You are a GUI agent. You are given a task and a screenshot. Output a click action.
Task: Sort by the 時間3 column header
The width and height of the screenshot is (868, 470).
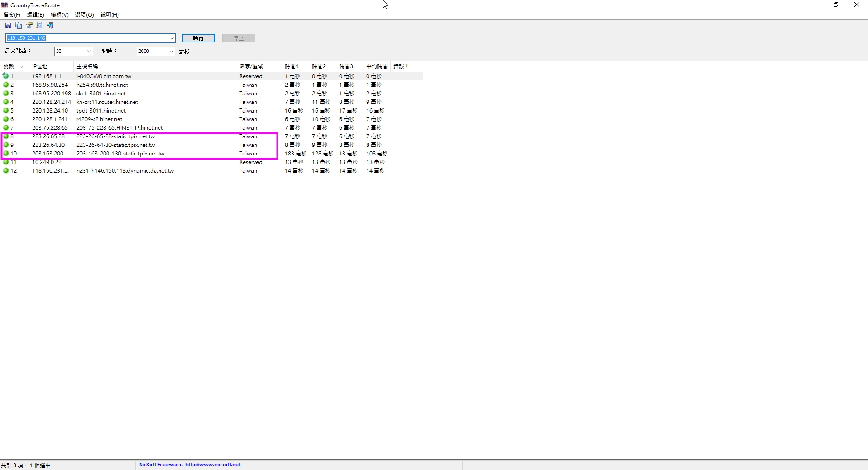point(349,66)
